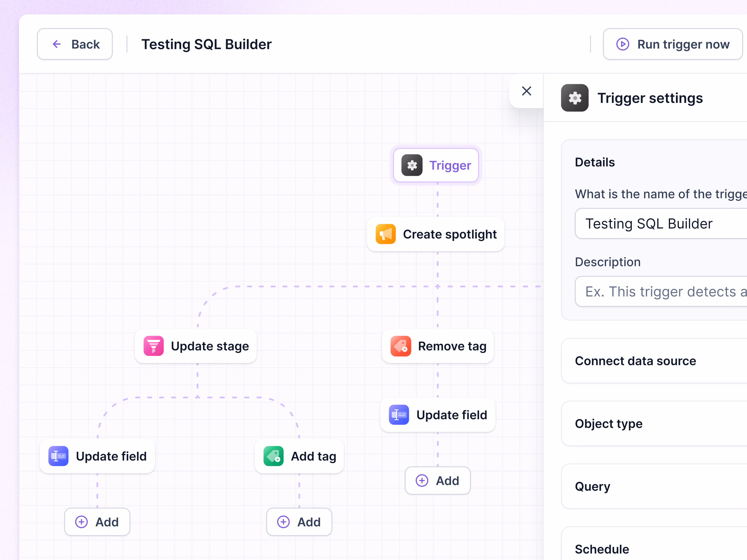Click field icon of Update field beside Add tag

click(58, 456)
